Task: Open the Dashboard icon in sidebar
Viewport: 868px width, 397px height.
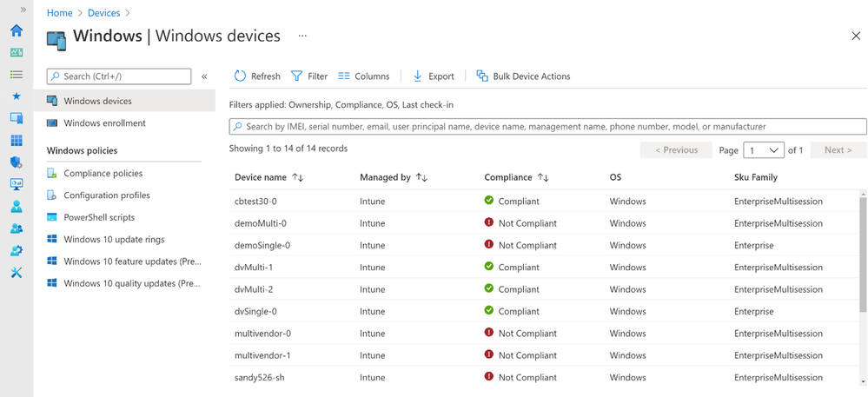Action: [x=17, y=53]
